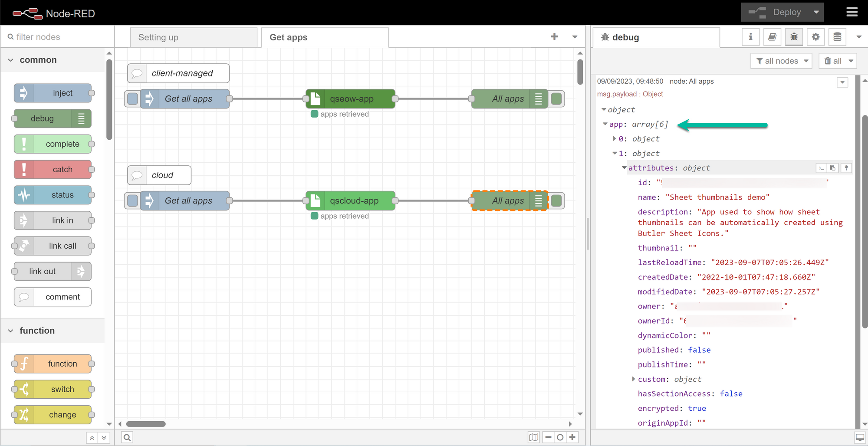This screenshot has width=868, height=446.
Task: Open the debug message options dropdown
Action: 842,82
